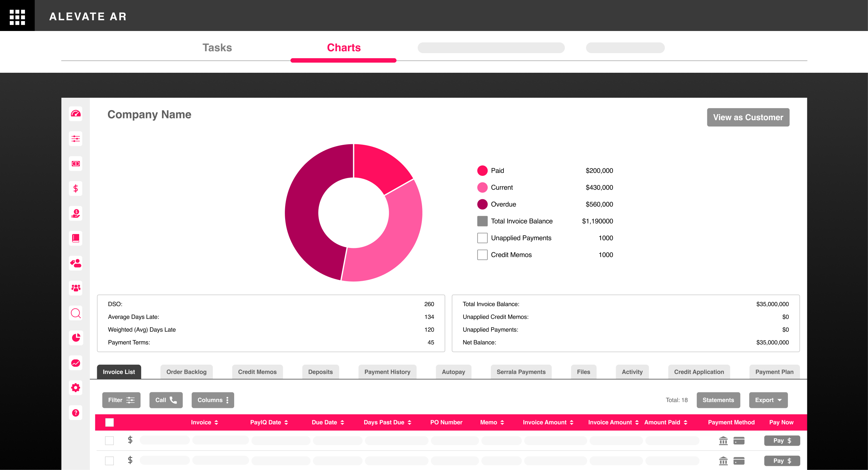Click the hand holding dollar sidebar icon

pos(76,213)
